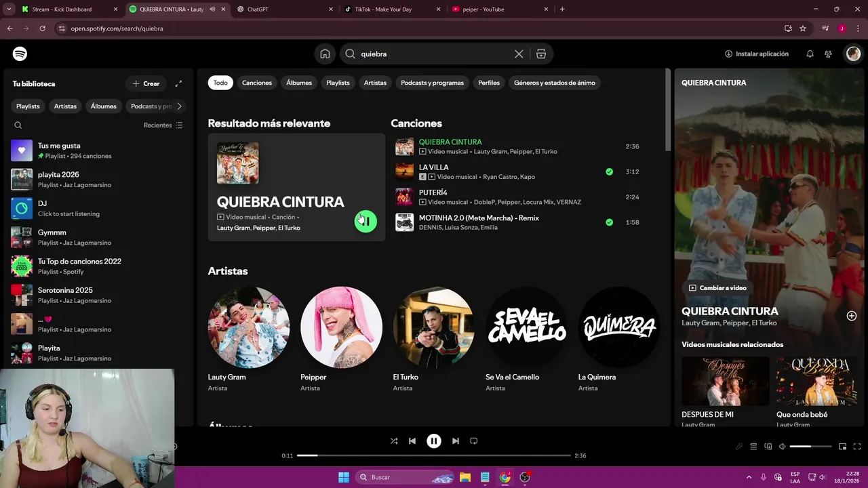
Task: Open Peipper artist card
Action: tap(341, 338)
